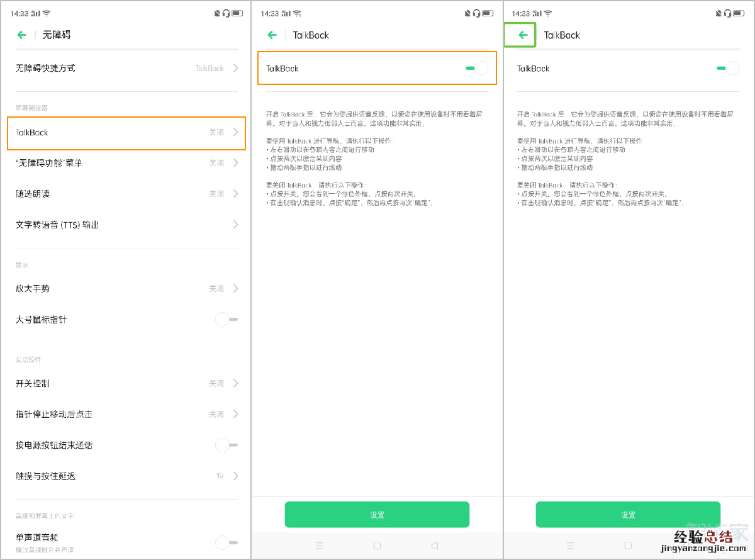Open the 无障碍快捷方式 entry

point(126,68)
